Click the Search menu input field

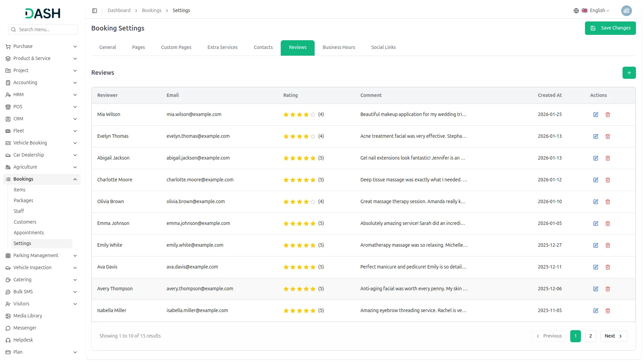pos(43,29)
